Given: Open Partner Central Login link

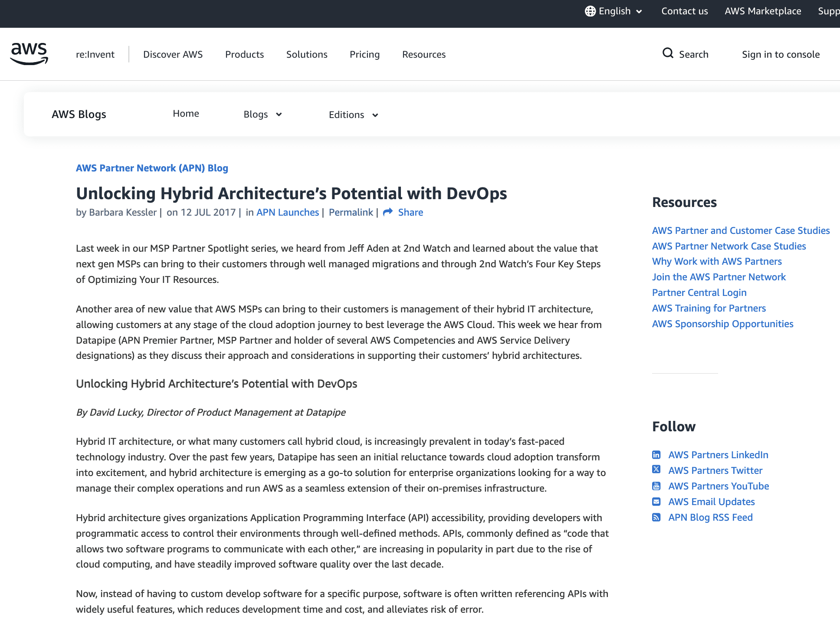Looking at the screenshot, I should 699,292.
